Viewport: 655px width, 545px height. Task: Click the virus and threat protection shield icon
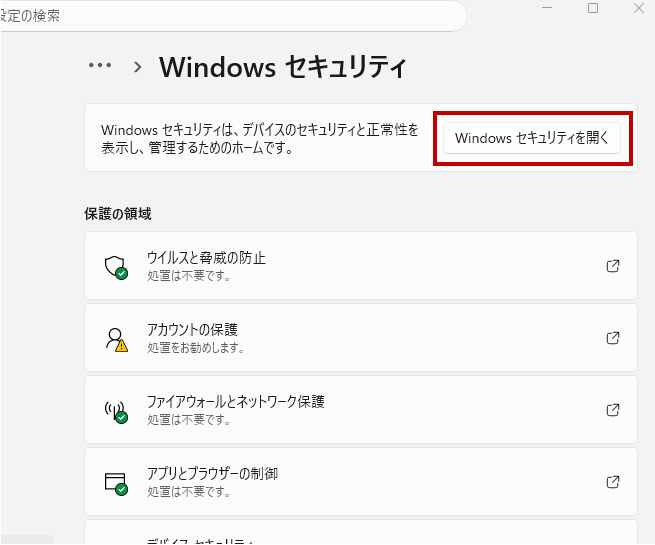116,267
